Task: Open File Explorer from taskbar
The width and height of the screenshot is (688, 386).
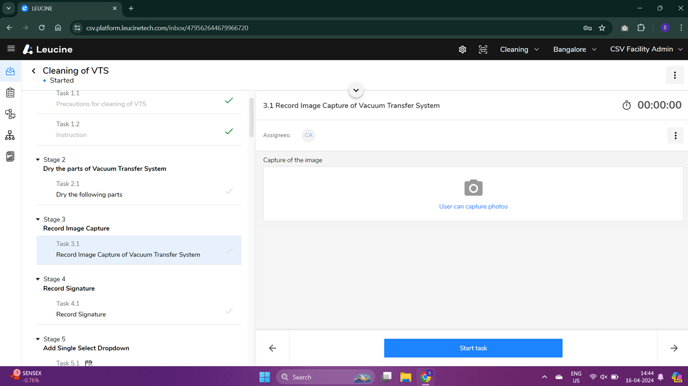Action: click(405, 377)
